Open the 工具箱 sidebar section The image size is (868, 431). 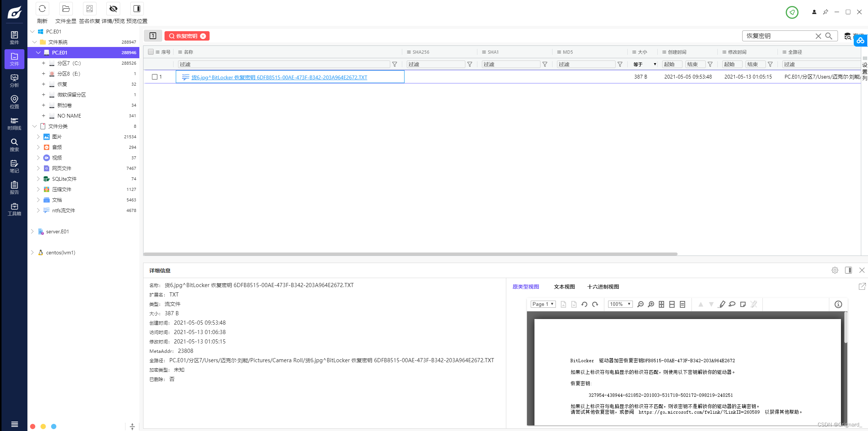pos(14,209)
